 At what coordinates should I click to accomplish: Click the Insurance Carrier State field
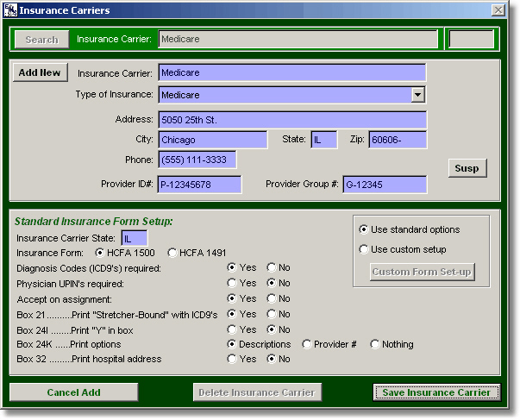134,237
